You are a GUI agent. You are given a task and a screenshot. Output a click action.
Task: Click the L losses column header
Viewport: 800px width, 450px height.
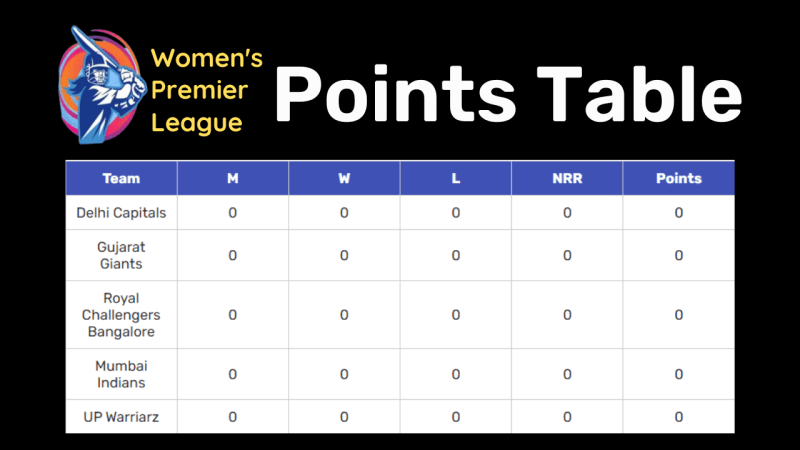pos(456,179)
